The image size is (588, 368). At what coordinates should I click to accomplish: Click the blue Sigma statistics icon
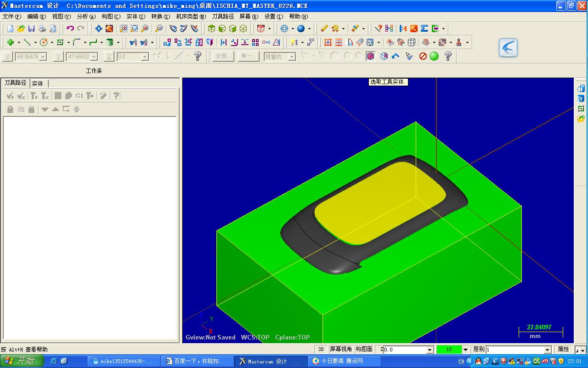[424, 29]
